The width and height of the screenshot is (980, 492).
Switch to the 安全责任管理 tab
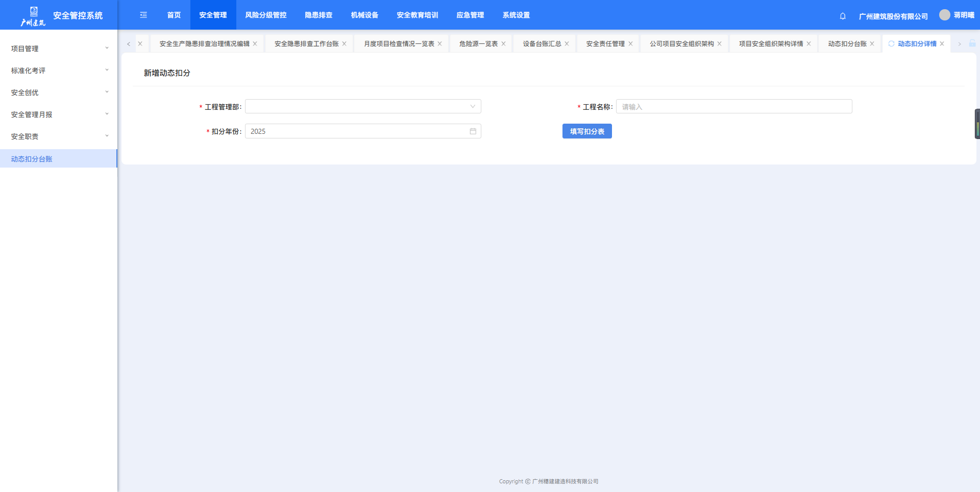pos(605,44)
